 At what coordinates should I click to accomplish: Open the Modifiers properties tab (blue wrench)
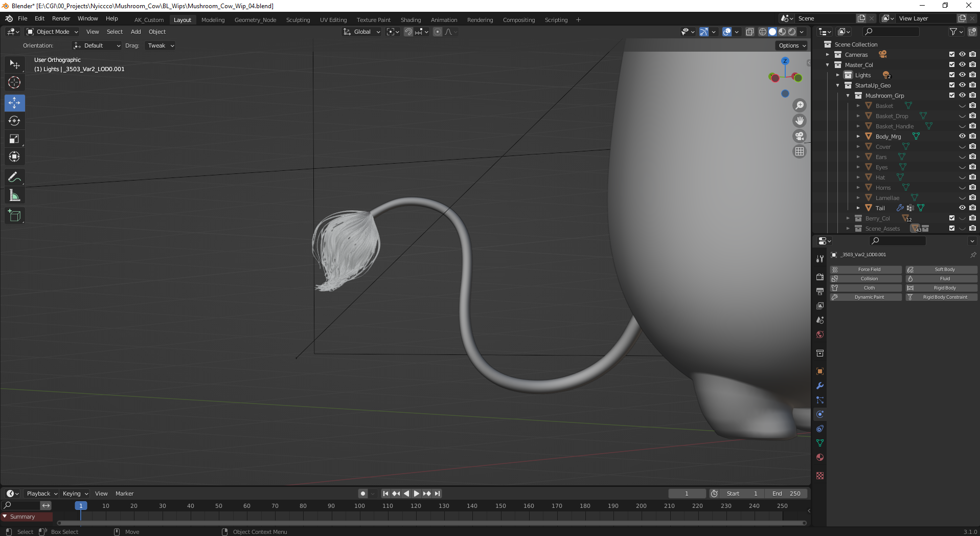pos(820,386)
